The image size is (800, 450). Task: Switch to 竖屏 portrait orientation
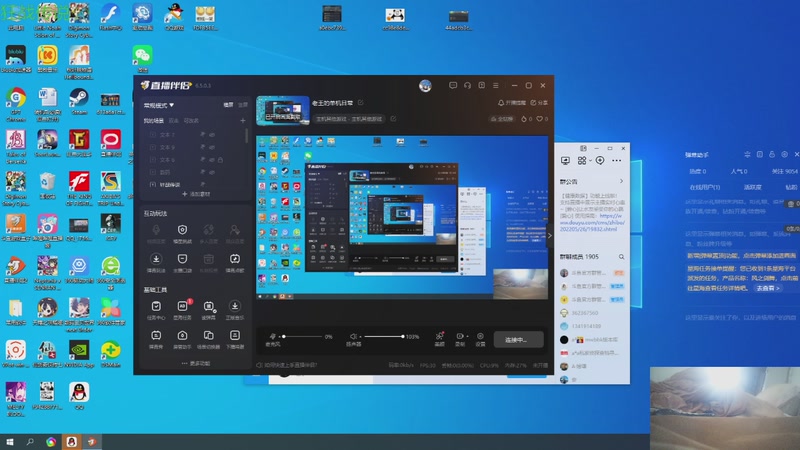(243, 105)
